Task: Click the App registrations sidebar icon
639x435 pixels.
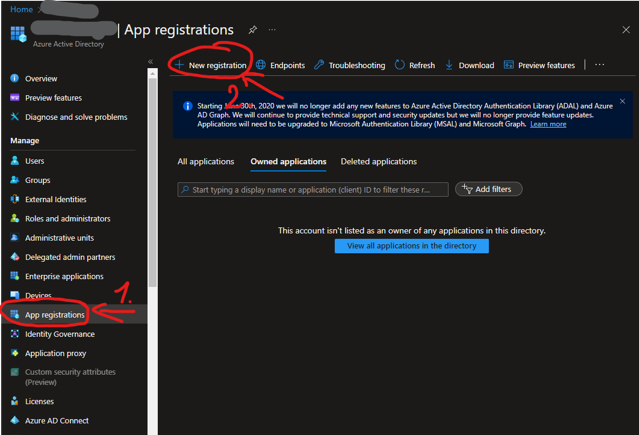Action: (15, 314)
